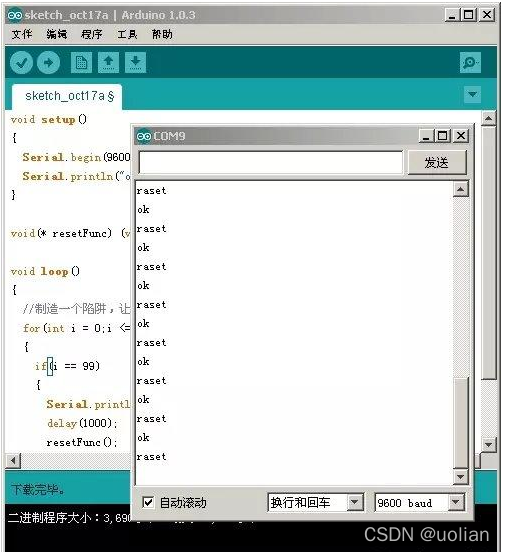Maximize the COM9 serial monitor window
Image resolution: width=505 pixels, height=552 pixels.
pos(443,136)
